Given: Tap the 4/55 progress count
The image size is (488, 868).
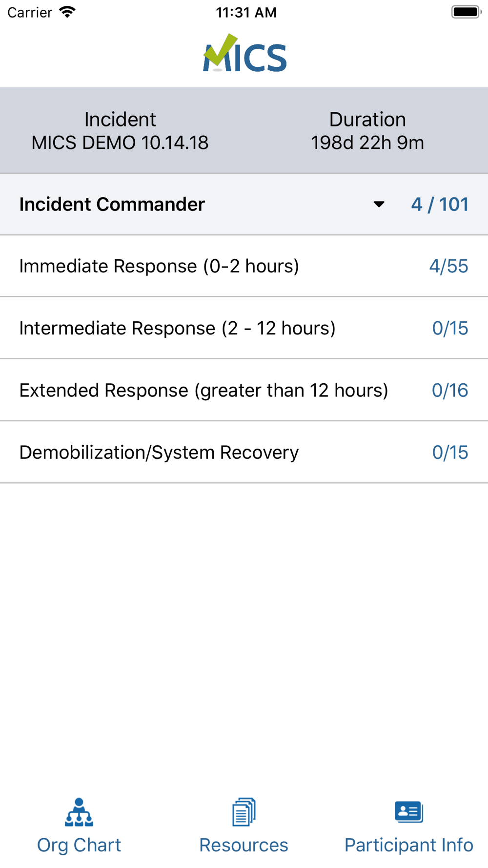Looking at the screenshot, I should [448, 266].
